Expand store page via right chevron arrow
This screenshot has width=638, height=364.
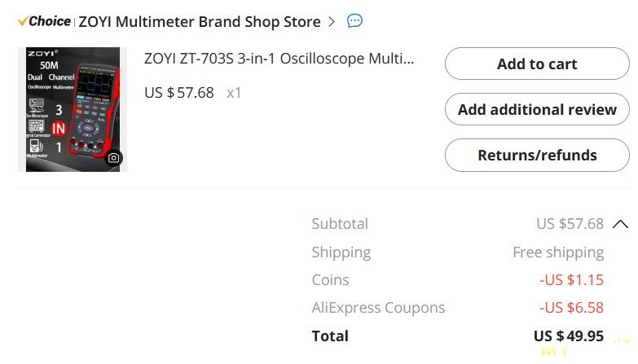(332, 21)
